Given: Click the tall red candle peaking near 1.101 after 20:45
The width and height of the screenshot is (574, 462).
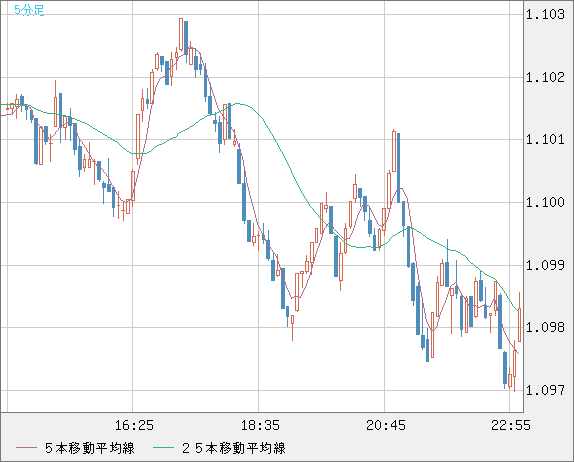Looking at the screenshot, I should (394, 151).
